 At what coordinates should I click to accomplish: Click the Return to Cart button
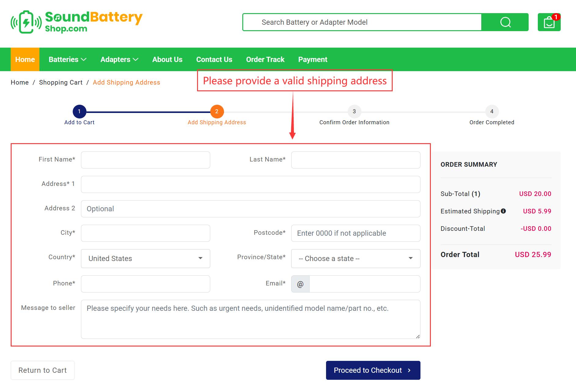(42, 370)
